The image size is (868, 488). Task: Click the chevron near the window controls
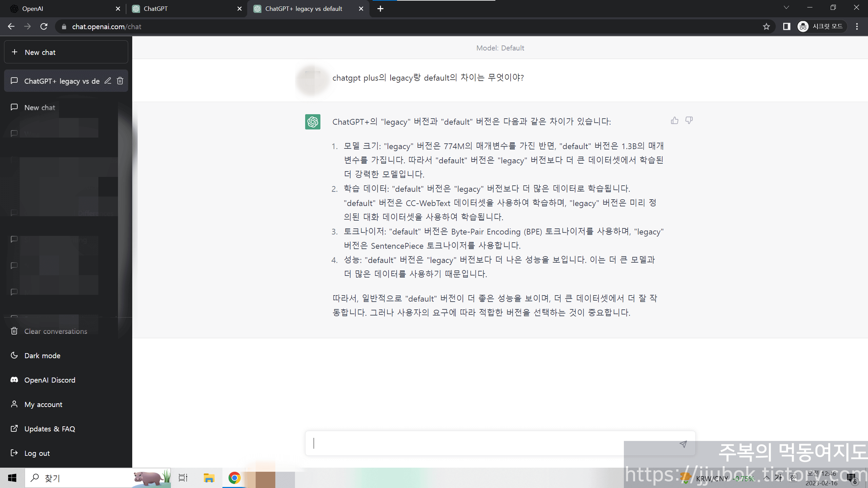787,7
